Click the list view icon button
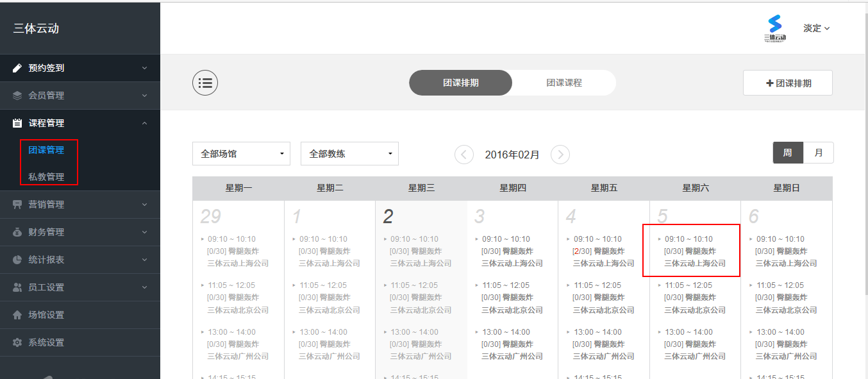The width and height of the screenshot is (868, 379). [x=205, y=83]
